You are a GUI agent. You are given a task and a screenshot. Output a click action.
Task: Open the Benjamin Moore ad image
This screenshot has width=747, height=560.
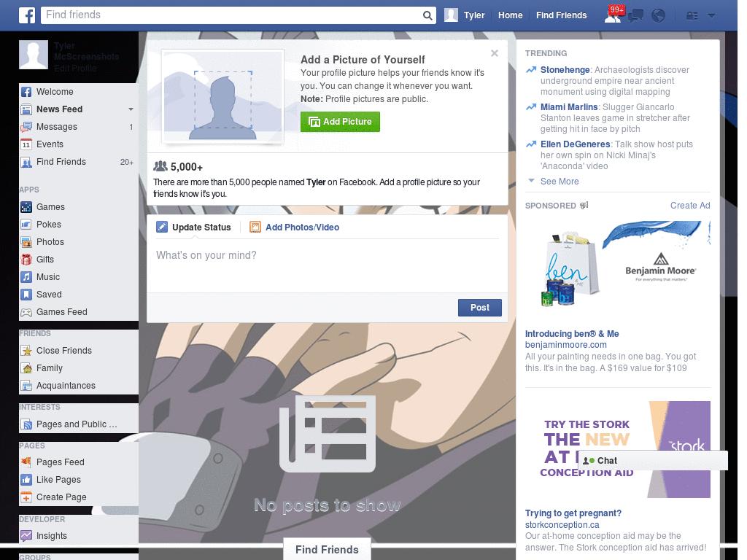coord(617,269)
